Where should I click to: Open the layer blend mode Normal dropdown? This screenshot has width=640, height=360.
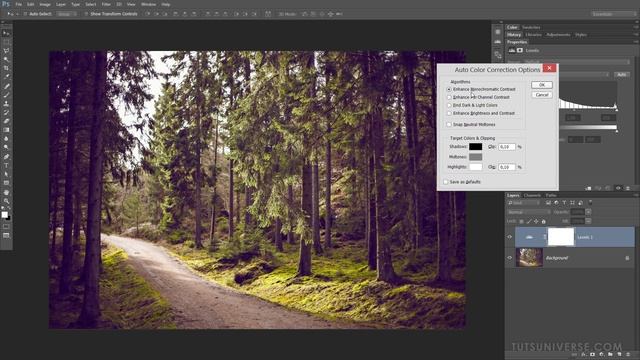pyautogui.click(x=529, y=212)
